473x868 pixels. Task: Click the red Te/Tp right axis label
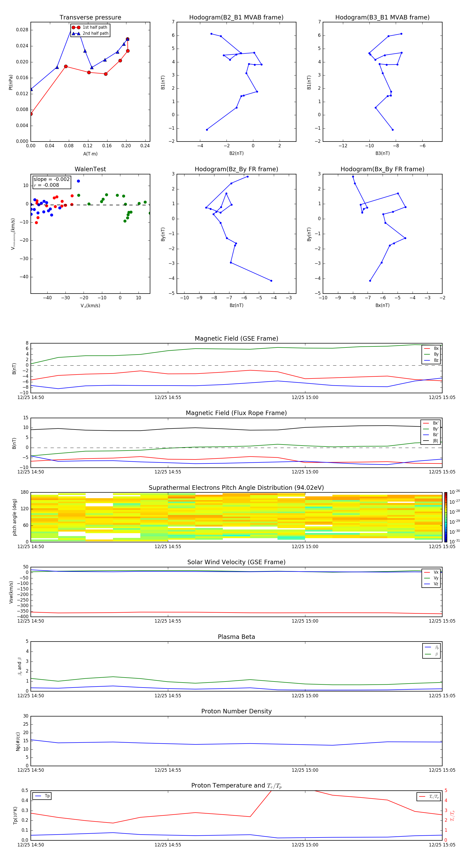(x=453, y=816)
